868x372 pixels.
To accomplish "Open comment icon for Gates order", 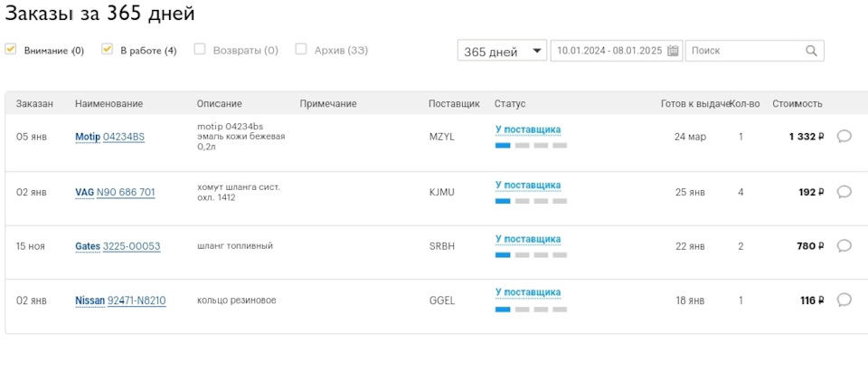I will point(844,245).
